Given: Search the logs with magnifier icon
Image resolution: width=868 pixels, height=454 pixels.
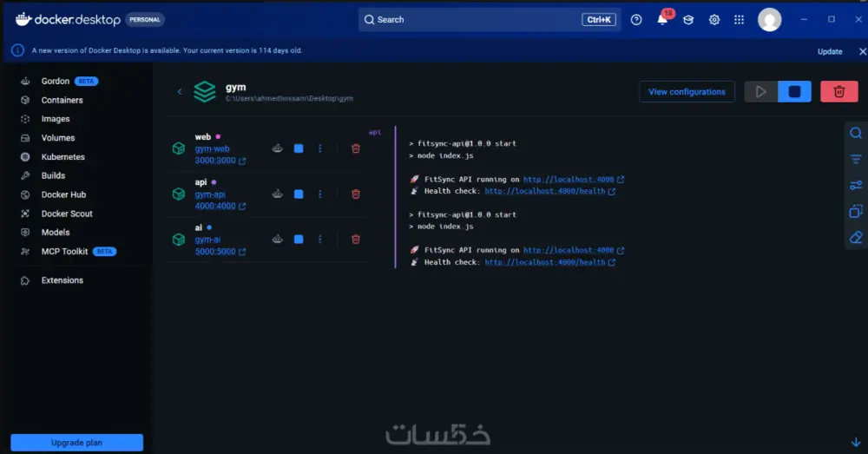Looking at the screenshot, I should click(x=856, y=133).
